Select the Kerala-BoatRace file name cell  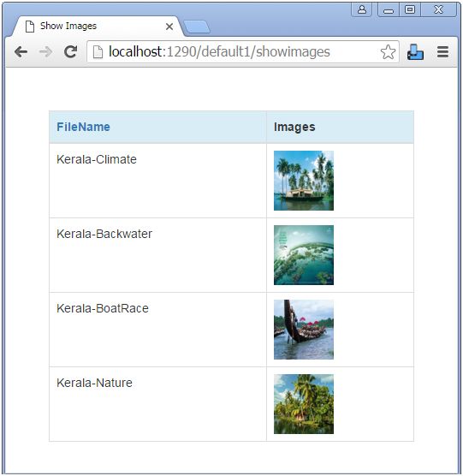click(x=157, y=330)
